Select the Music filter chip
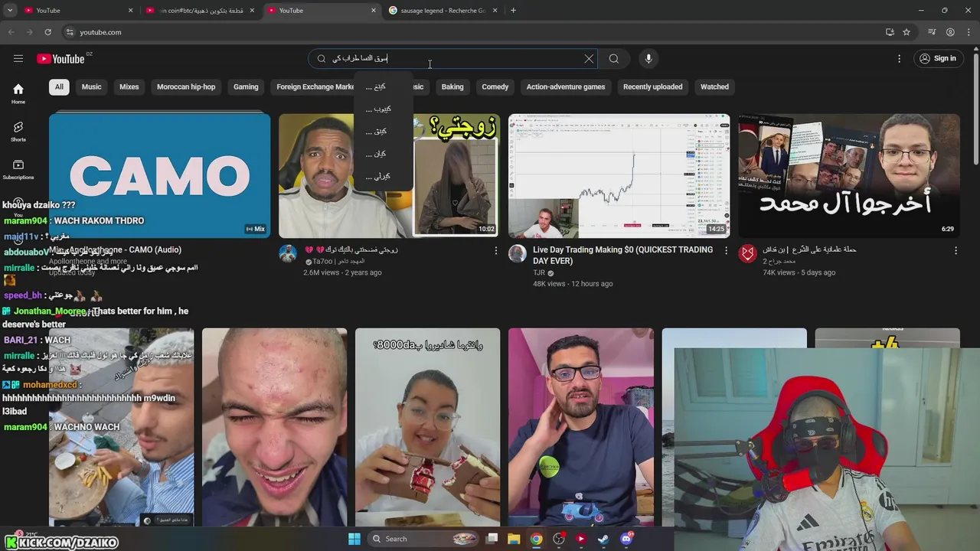The height and width of the screenshot is (551, 980). (92, 86)
